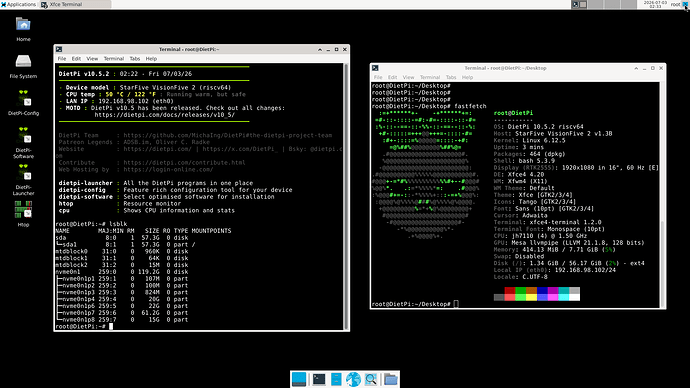Click the Desktop terminal vertical scrollbar

[662, 195]
